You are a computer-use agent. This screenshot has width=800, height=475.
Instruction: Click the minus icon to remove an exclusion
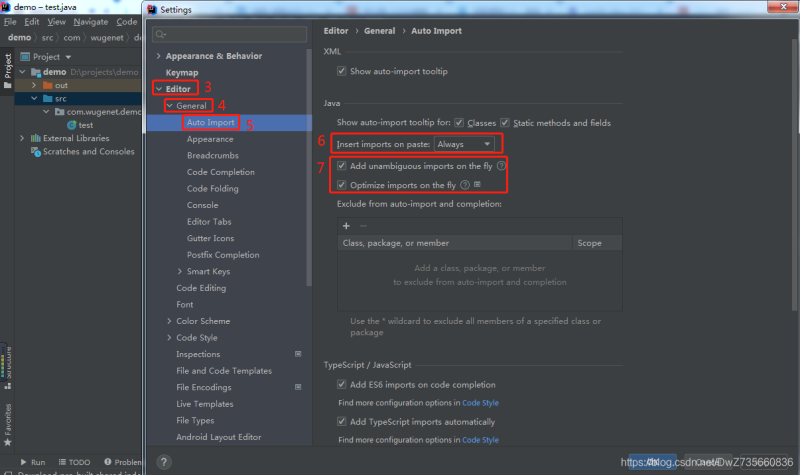363,226
